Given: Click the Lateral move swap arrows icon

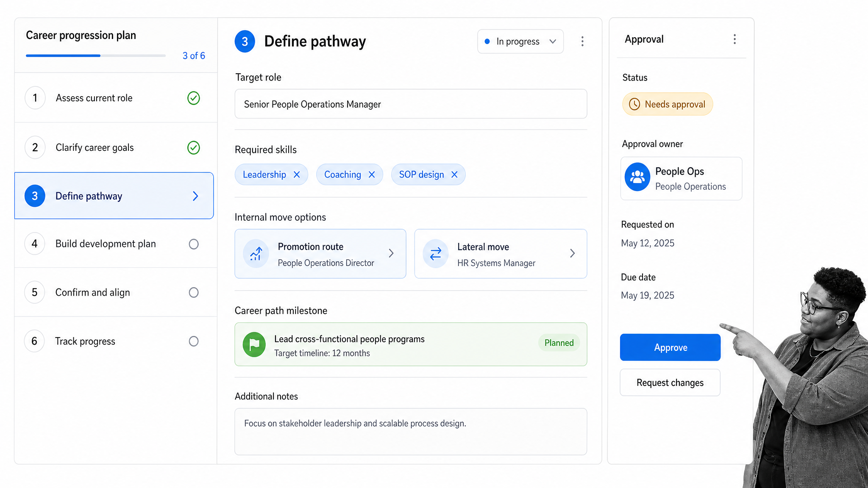Looking at the screenshot, I should click(x=436, y=254).
